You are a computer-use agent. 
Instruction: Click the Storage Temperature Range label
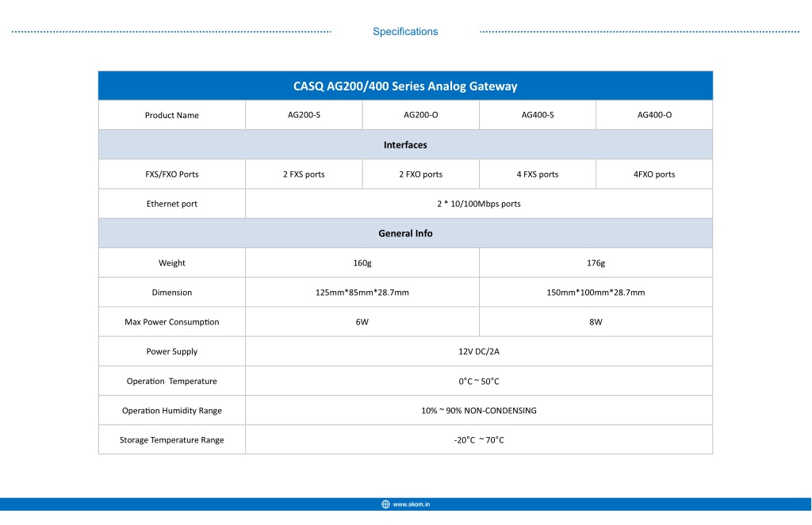[172, 439]
